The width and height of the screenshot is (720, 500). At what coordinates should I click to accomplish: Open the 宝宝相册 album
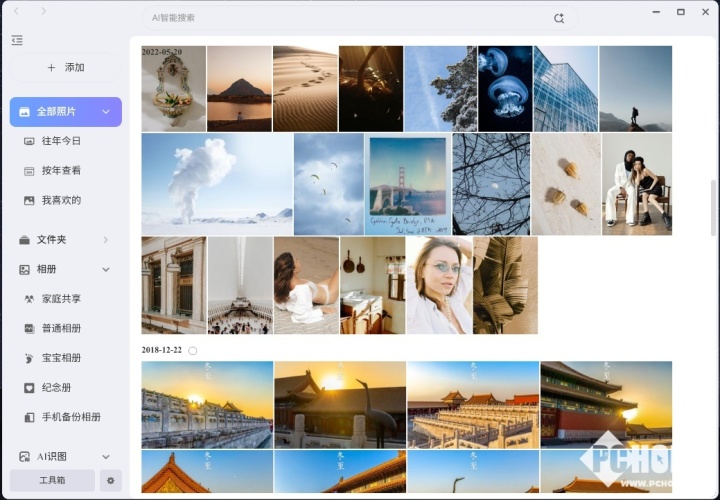(x=61, y=358)
